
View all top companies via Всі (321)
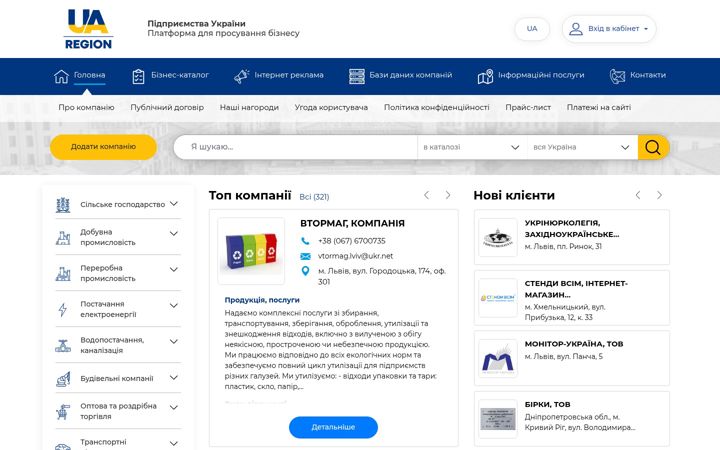click(x=314, y=197)
